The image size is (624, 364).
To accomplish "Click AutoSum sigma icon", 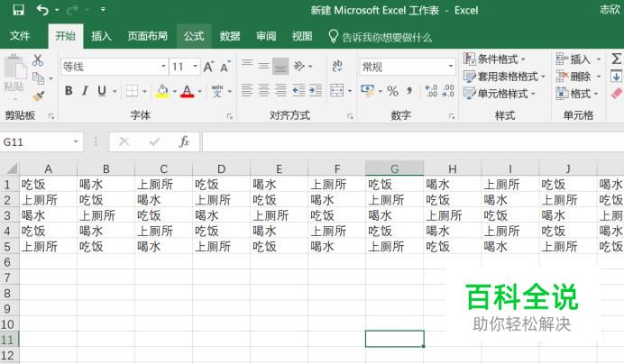I will pyautogui.click(x=616, y=59).
